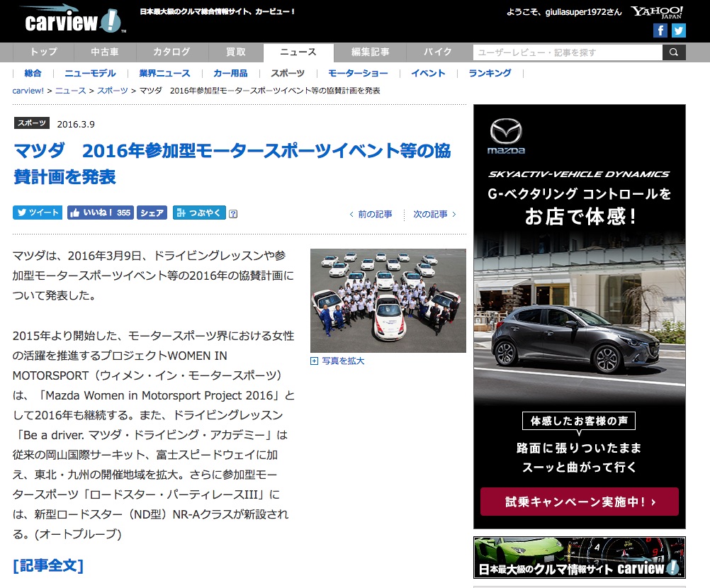Screen dimensions: 710x588
Task: Open the 編集記事 navigation tab
Action: [371, 52]
